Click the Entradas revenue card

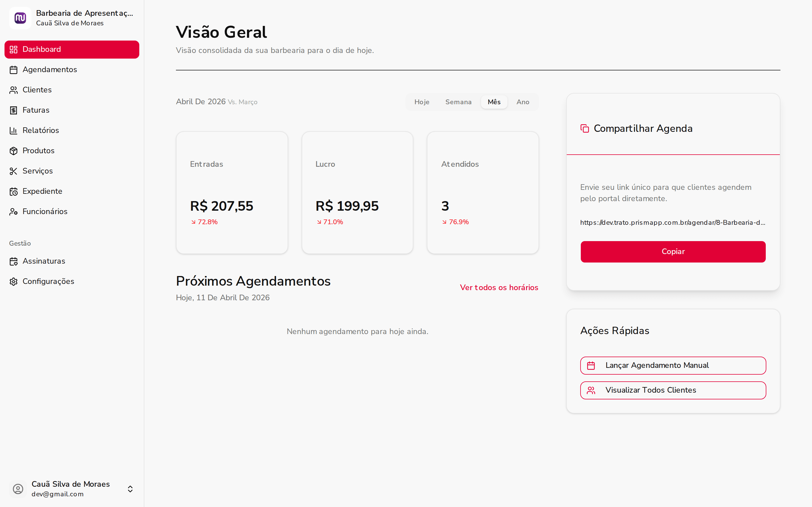232,193
